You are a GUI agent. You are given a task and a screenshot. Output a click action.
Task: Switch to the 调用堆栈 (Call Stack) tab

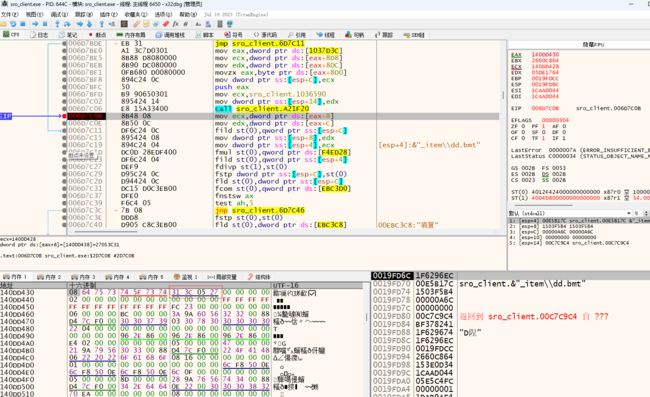pos(170,35)
